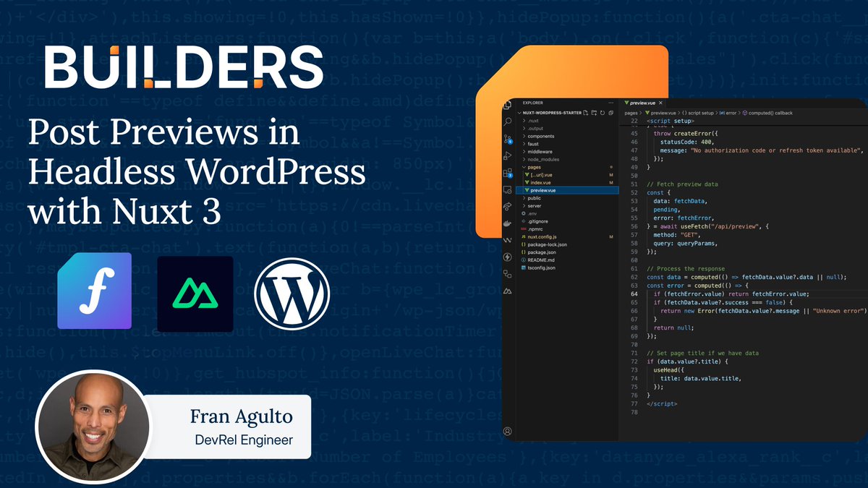Collapse NUXT-WORDPRESS-STARTER root section
868x488 pixels.
550,113
